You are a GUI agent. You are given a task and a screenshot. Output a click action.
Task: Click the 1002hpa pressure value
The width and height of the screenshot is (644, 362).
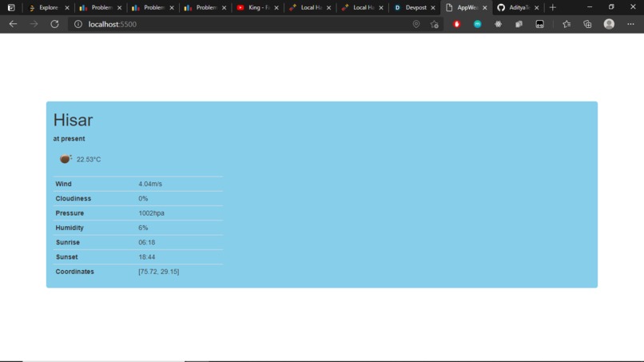(151, 213)
